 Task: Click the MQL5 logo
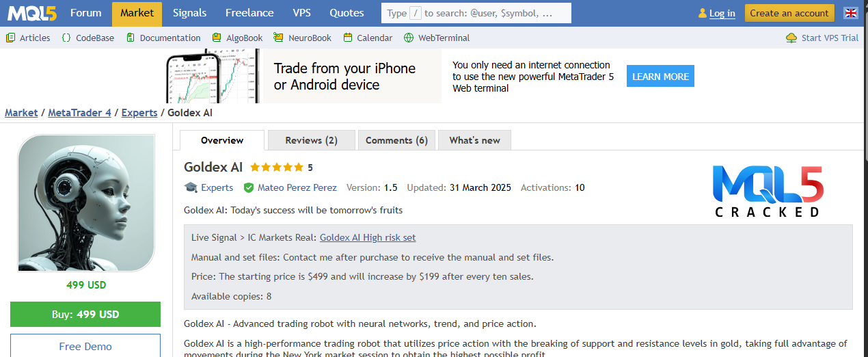pyautogui.click(x=31, y=13)
